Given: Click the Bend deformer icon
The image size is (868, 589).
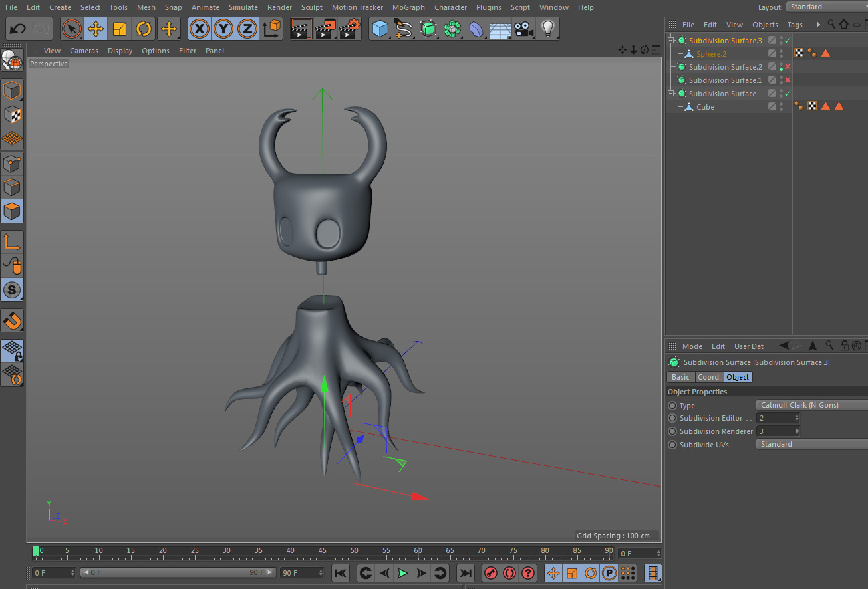Looking at the screenshot, I should [x=475, y=29].
